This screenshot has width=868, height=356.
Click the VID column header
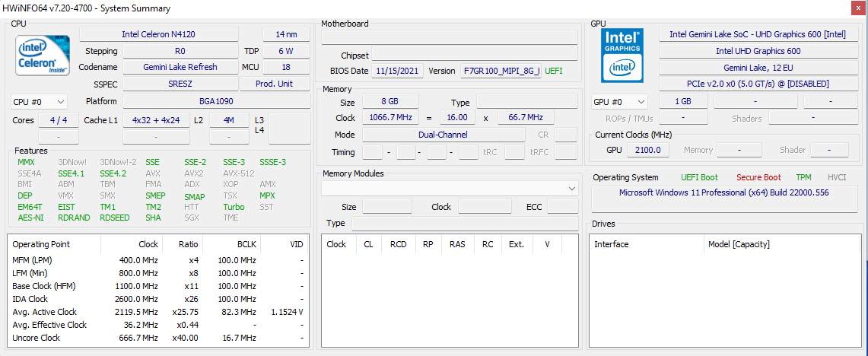285,244
